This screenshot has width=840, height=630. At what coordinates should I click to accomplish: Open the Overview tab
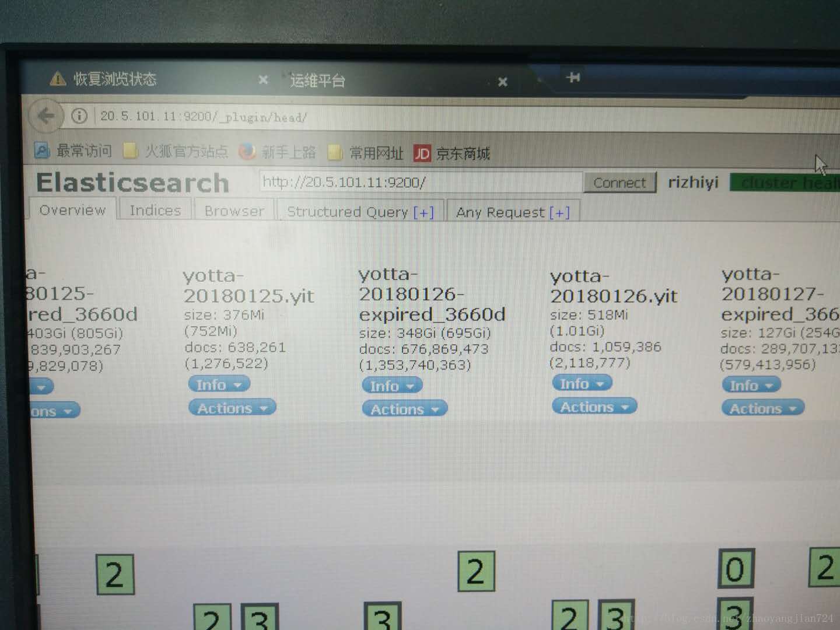(x=72, y=210)
